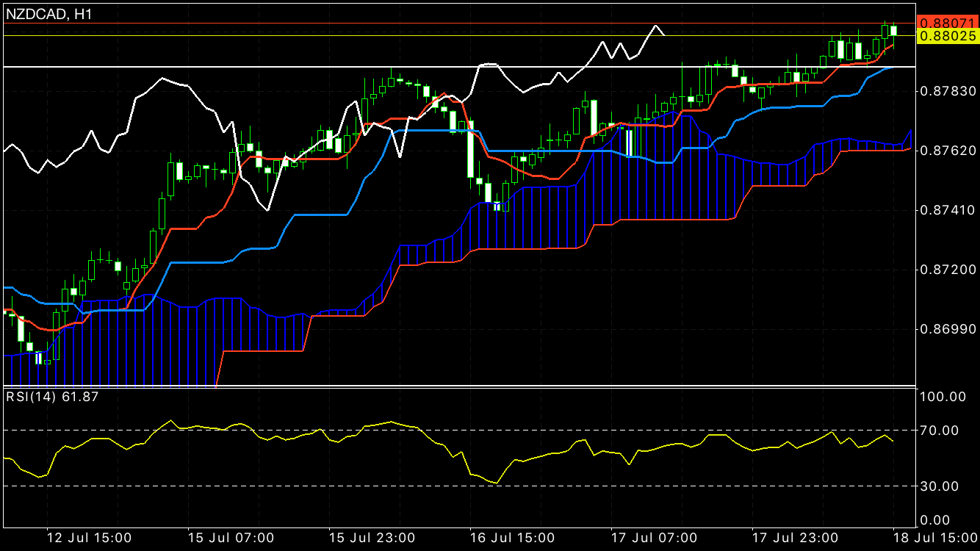Click the 0.87410 price axis value
980x551 pixels.
pos(948,210)
